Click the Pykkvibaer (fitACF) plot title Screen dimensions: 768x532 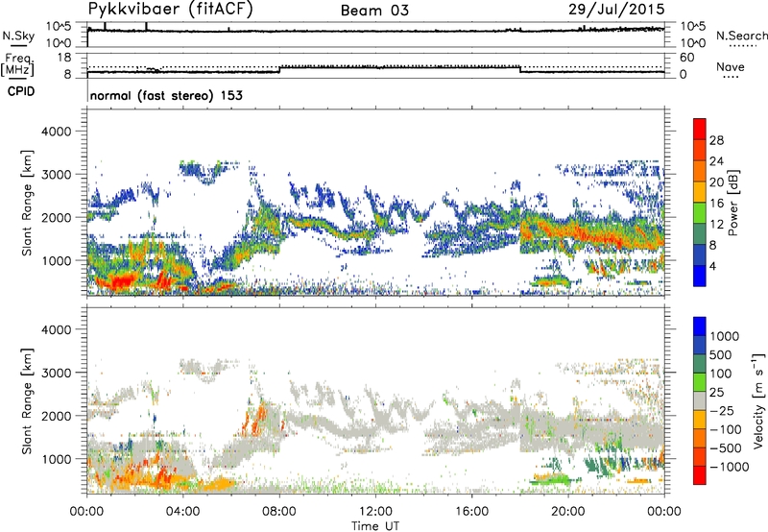pyautogui.click(x=171, y=10)
